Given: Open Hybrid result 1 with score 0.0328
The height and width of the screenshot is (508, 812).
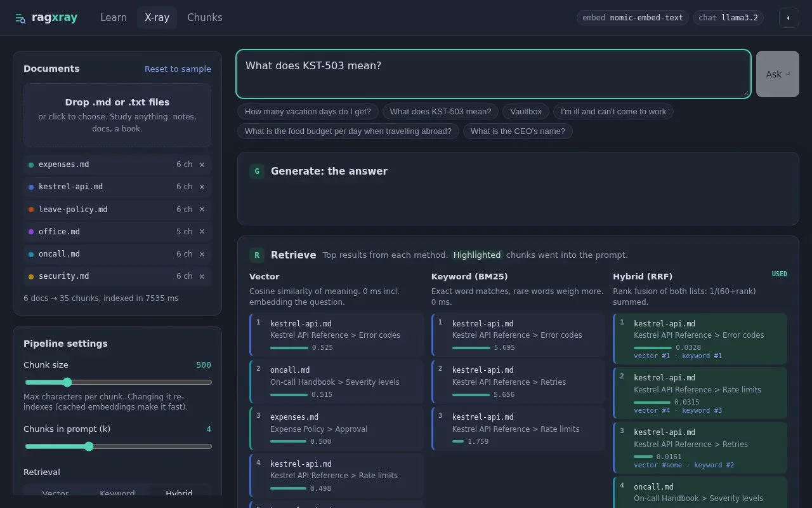Looking at the screenshot, I should pyautogui.click(x=700, y=338).
